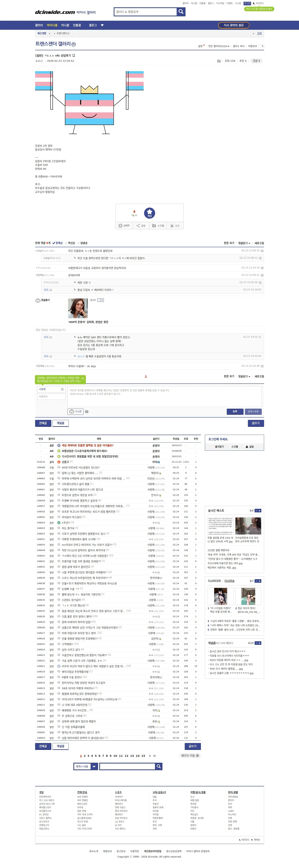Click mobile icon beside post title

pos(74,55)
